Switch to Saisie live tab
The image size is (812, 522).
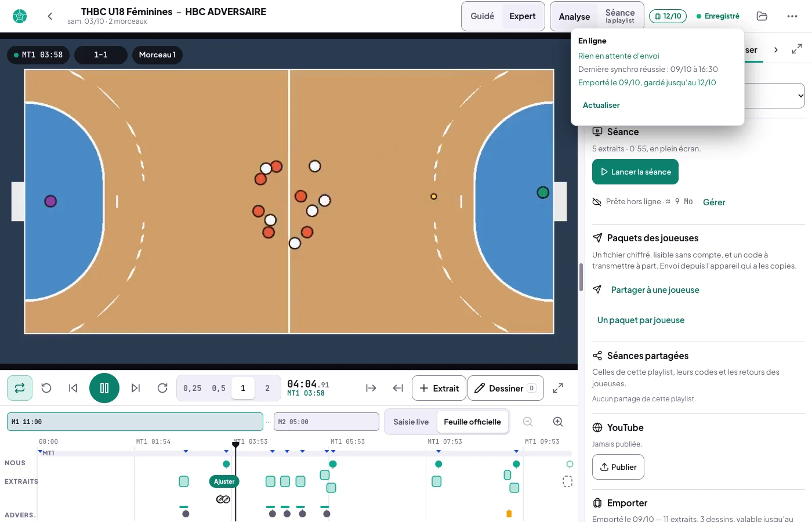click(x=411, y=422)
